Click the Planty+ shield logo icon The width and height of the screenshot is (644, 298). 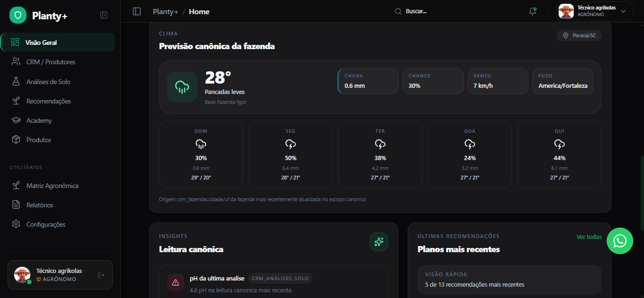point(18,16)
